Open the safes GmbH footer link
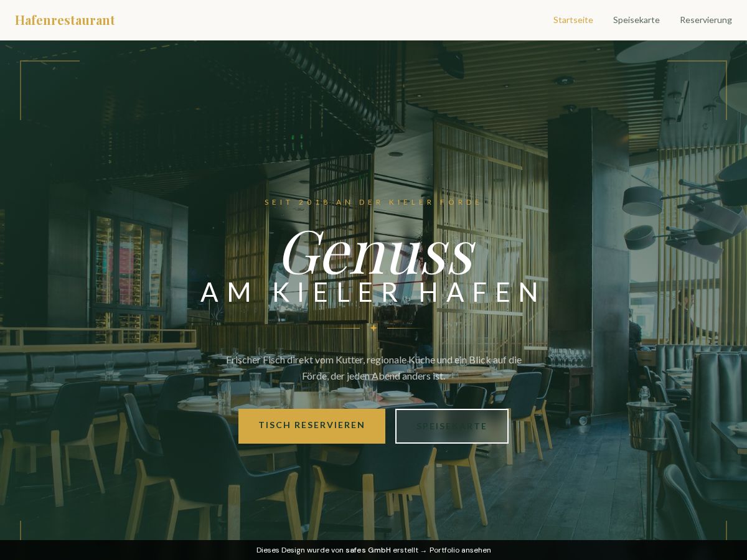Screen dimensions: 747x560 click(x=369, y=550)
